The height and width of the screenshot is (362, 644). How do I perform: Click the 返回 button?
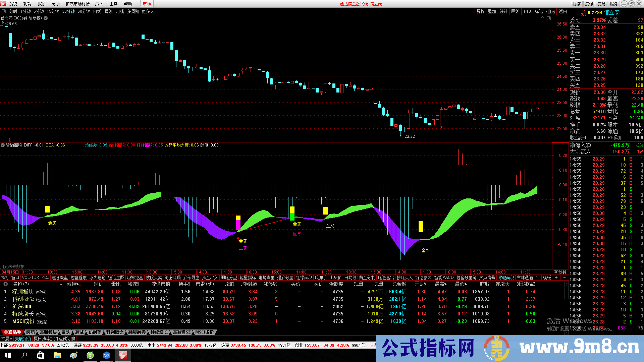(562, 11)
